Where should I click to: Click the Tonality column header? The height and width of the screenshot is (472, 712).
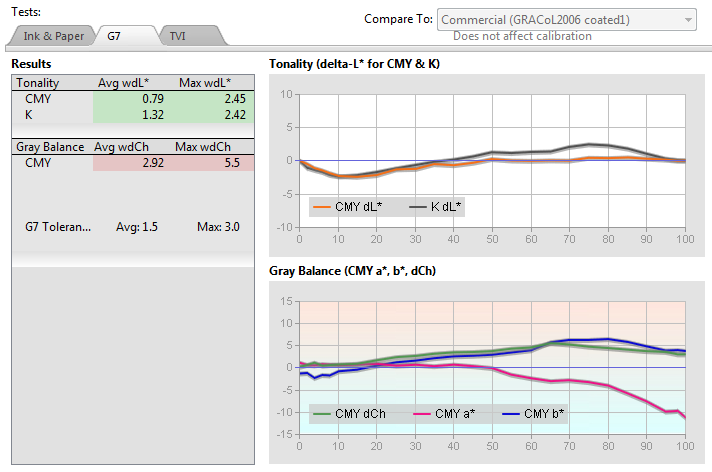click(38, 83)
